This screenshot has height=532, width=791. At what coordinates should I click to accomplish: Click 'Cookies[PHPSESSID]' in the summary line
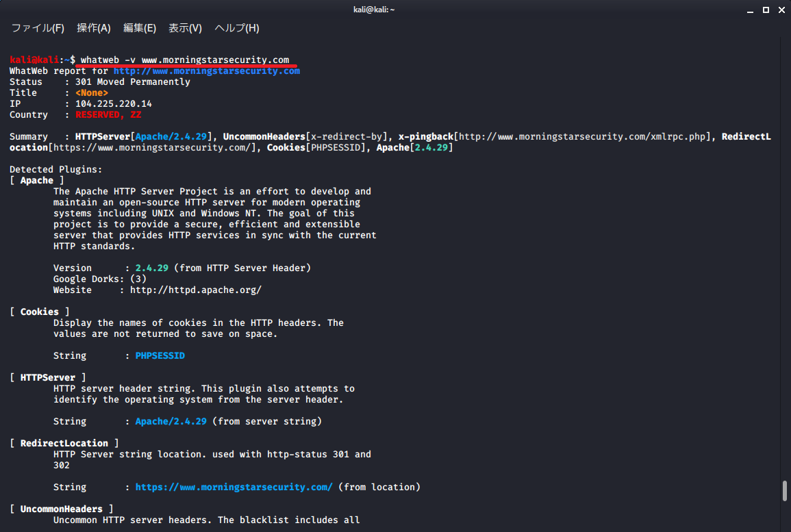click(316, 148)
